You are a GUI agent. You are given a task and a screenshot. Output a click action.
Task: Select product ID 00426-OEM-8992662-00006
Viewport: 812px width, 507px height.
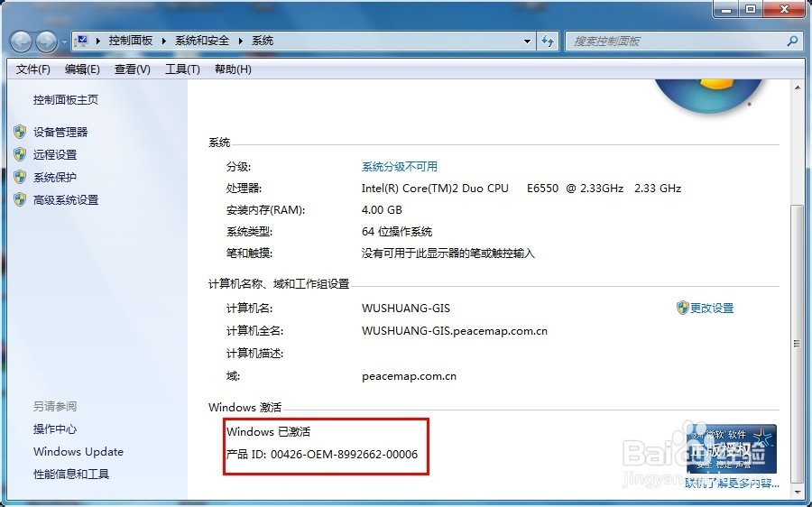click(344, 454)
